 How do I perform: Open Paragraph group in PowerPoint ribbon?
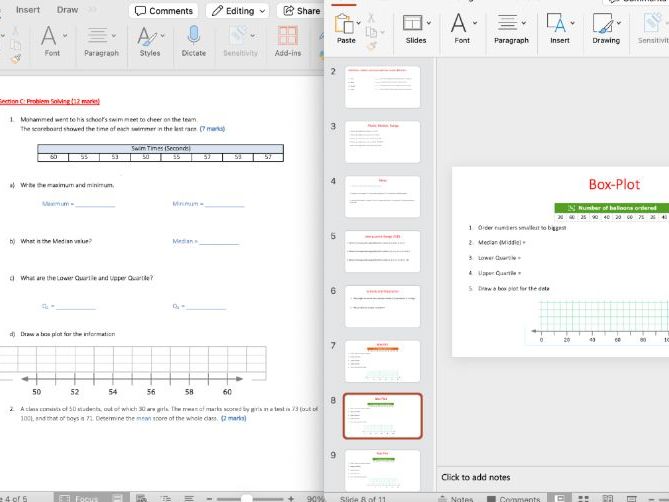(511, 29)
